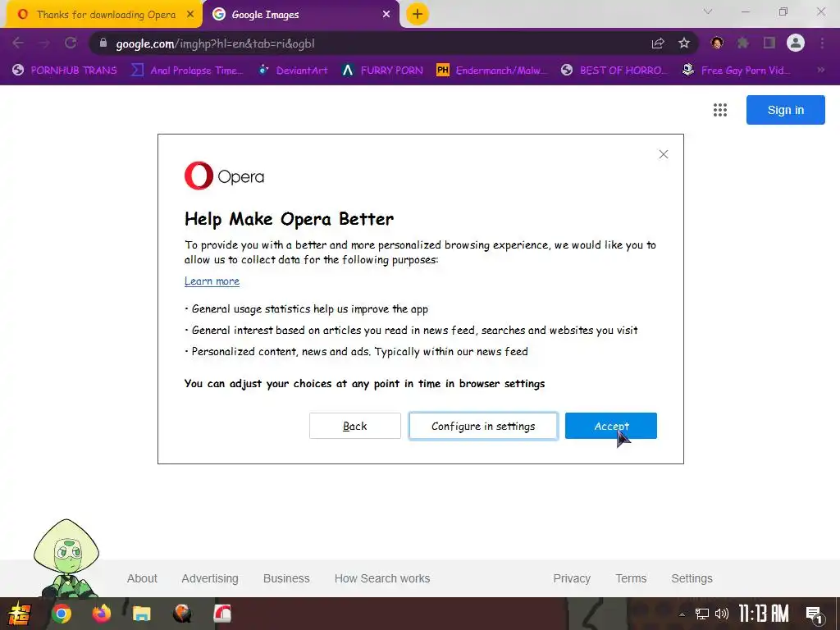Open the About footer link

(x=142, y=578)
